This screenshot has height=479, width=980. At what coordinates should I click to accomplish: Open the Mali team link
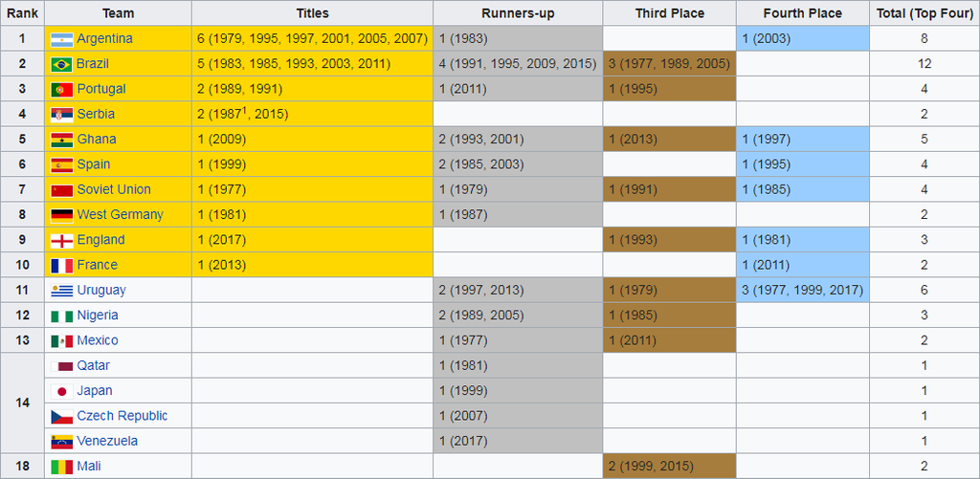coord(89,466)
